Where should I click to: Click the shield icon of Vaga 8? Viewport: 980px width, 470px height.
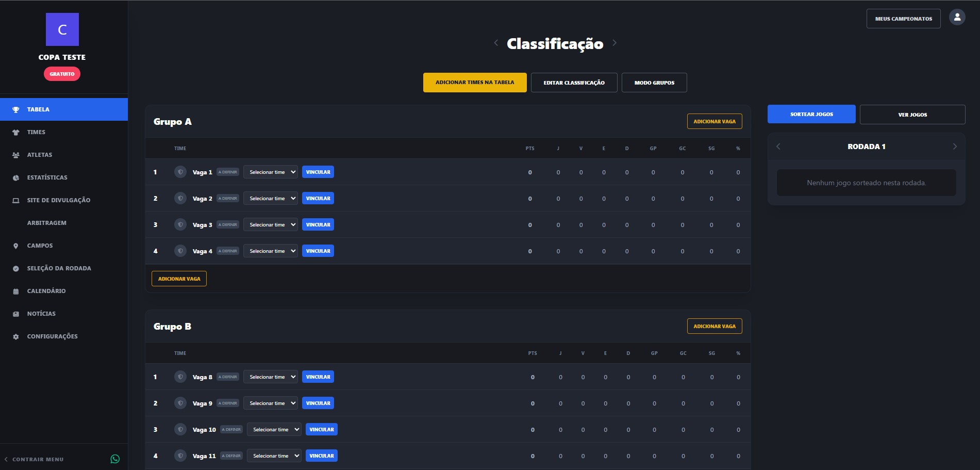(x=180, y=377)
